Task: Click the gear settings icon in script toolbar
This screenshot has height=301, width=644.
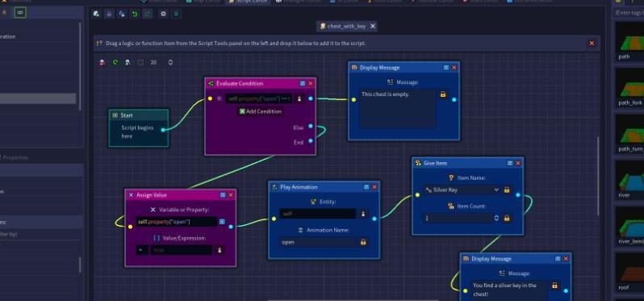Action: point(163,14)
